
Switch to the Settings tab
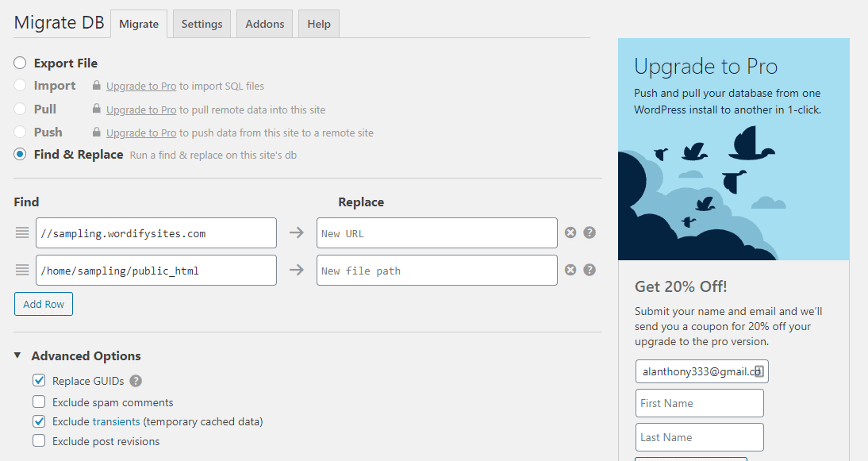[x=201, y=24]
